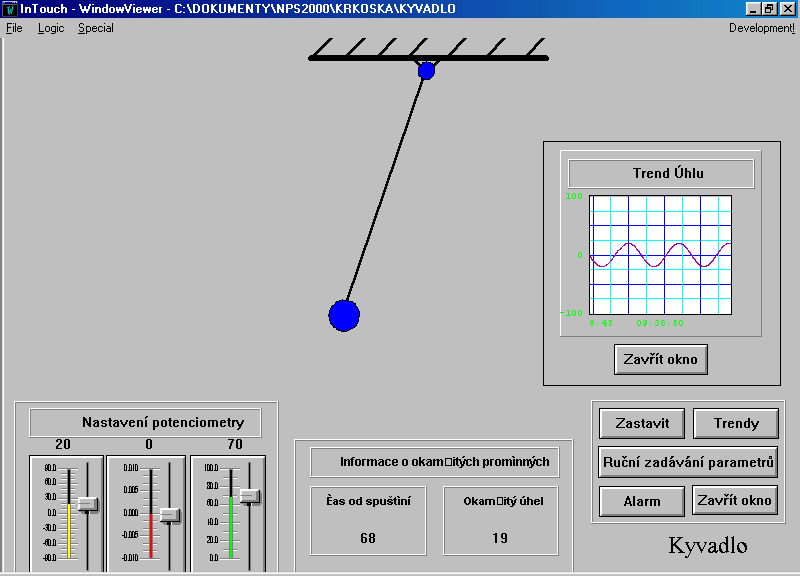Click the Trend Úhlu sine wave chart

[660, 255]
